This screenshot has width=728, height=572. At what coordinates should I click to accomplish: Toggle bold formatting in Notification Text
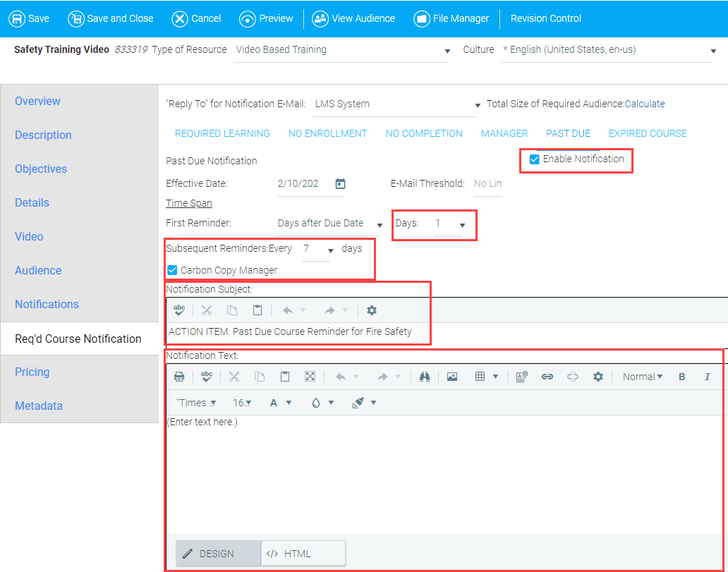pos(682,377)
